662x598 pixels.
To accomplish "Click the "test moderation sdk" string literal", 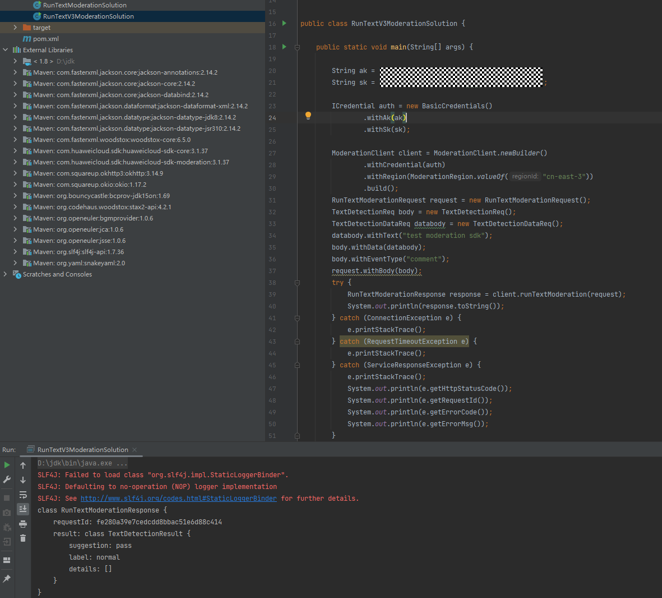I will point(442,236).
